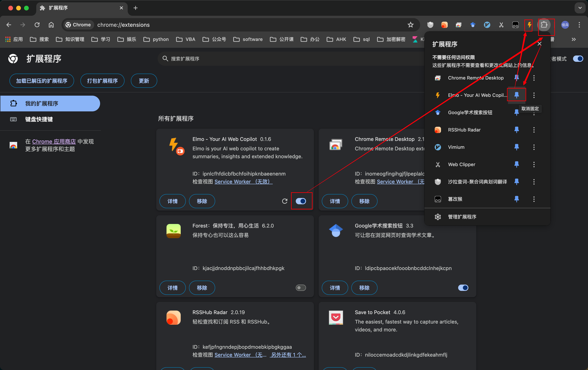Open the tab search dropdown arrow
Image resolution: width=588 pixels, height=370 pixels.
pyautogui.click(x=580, y=8)
